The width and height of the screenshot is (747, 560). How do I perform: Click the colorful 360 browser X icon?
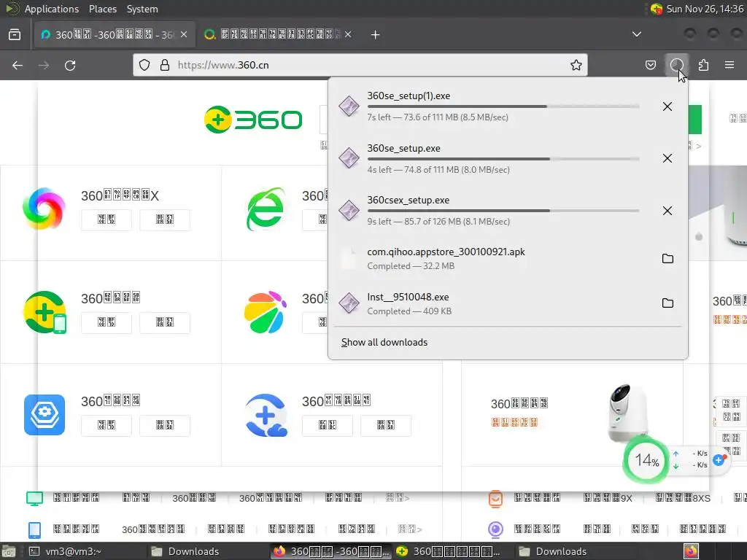(x=44, y=209)
